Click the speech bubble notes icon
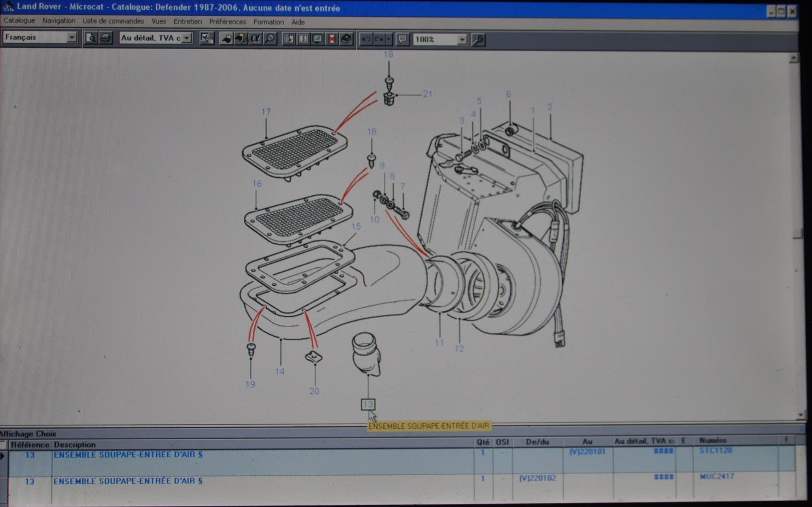 point(402,39)
